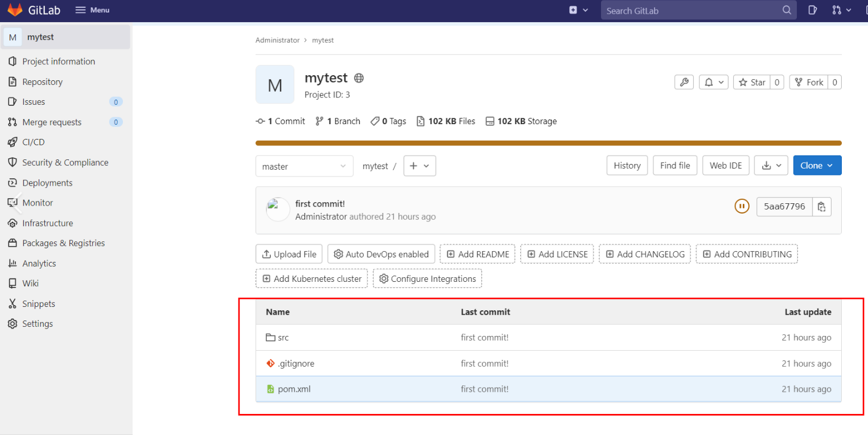This screenshot has width=868, height=435.
Task: Click mytest path breadcrumb
Action: point(375,166)
